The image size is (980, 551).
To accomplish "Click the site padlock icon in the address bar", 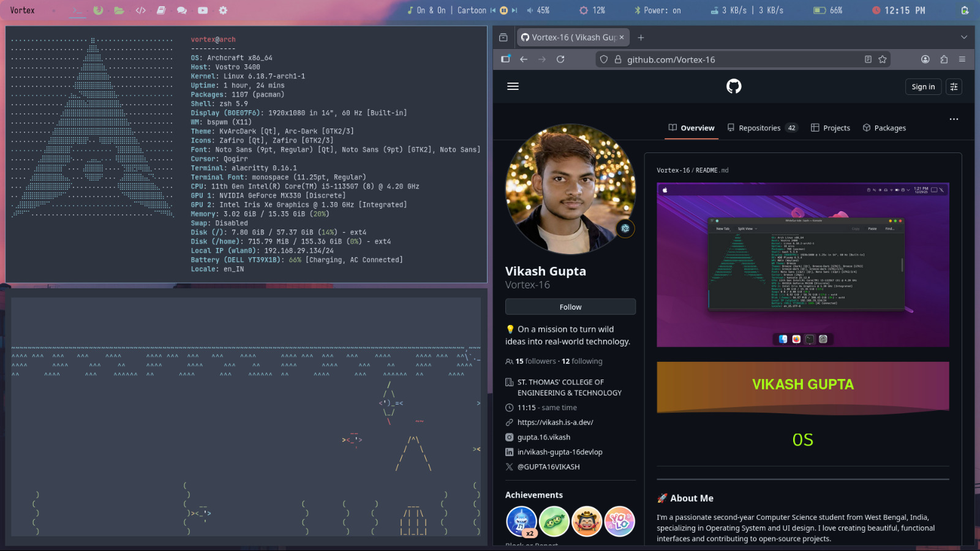I will 618,59.
